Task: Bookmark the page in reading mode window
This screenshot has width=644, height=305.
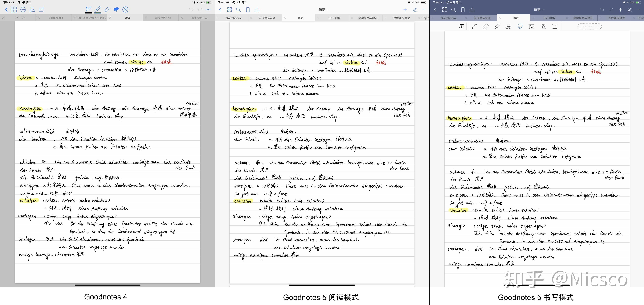Action: [x=248, y=10]
